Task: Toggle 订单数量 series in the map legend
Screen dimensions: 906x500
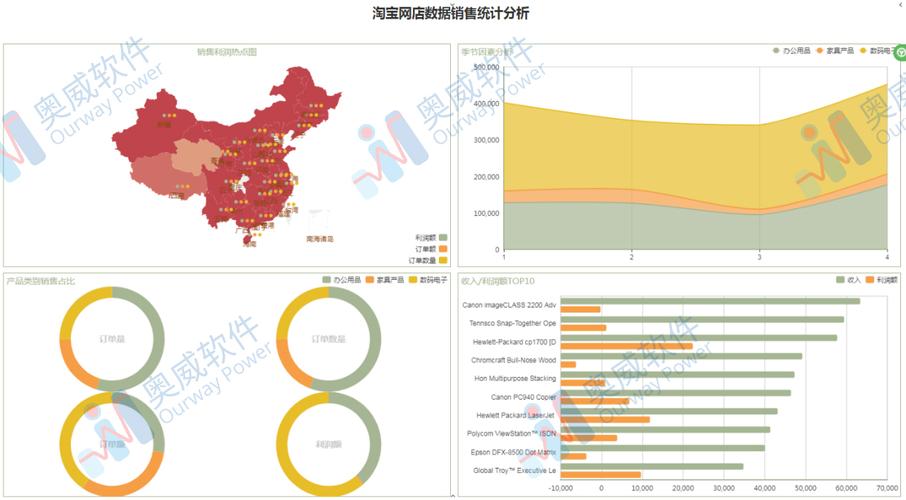Action: (x=428, y=261)
